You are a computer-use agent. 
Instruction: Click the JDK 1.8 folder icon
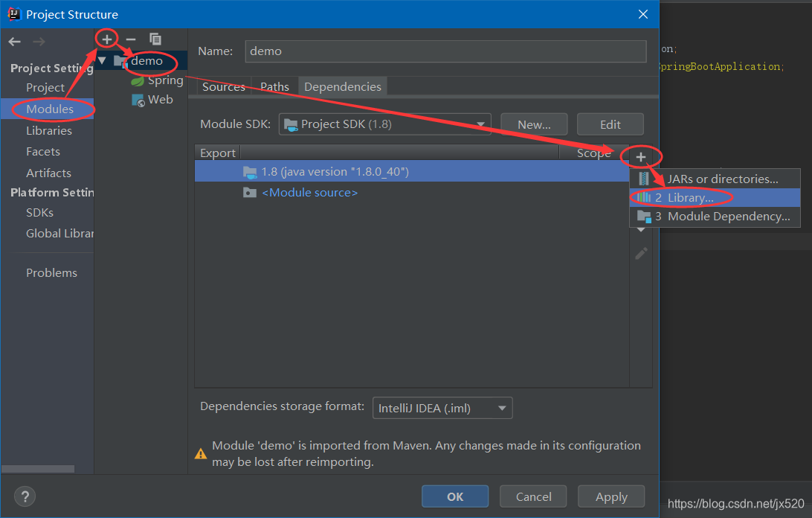(250, 172)
